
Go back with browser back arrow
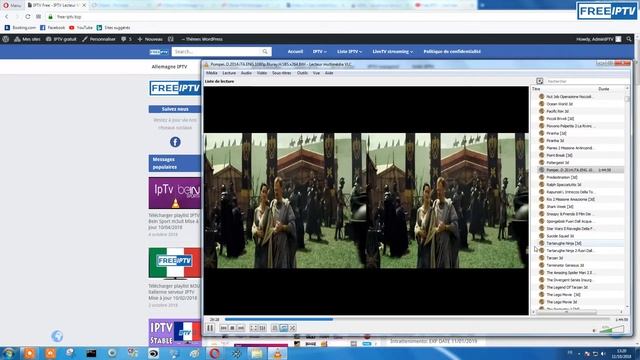[x=7, y=17]
